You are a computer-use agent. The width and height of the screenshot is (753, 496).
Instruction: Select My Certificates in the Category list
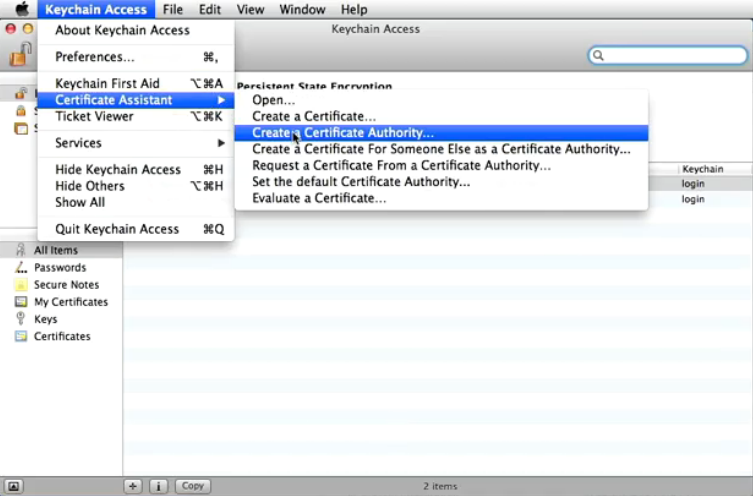pos(61,302)
